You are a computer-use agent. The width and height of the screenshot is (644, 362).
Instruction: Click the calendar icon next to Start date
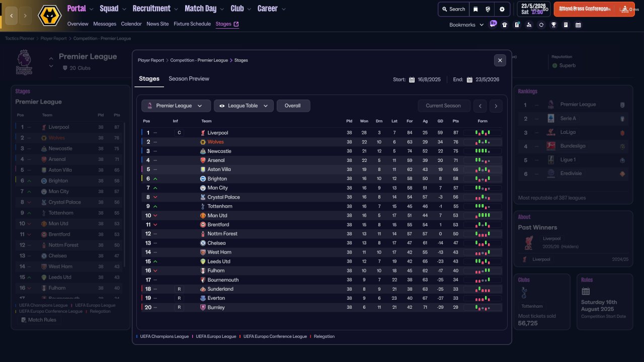tap(412, 79)
